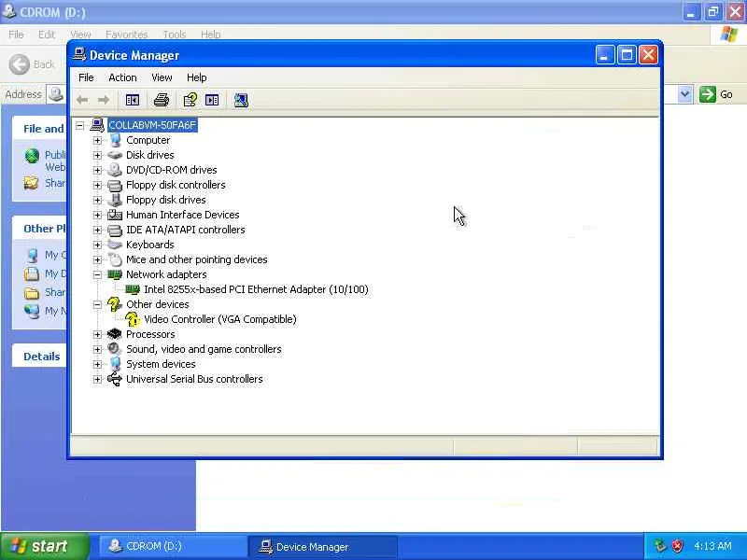Screen dimensions: 747x560
Task: Open the Action menu
Action: click(122, 77)
